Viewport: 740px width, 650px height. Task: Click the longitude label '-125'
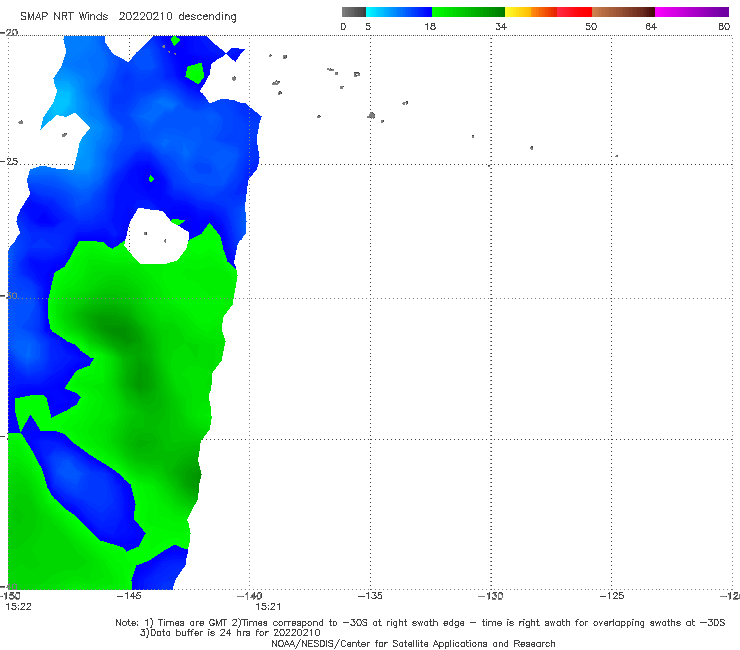pos(612,596)
